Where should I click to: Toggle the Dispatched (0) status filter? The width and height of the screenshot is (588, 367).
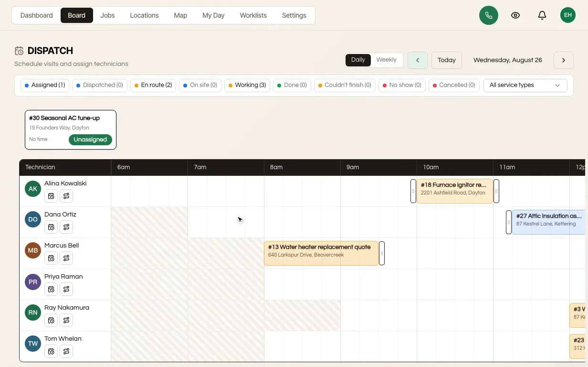coord(100,85)
